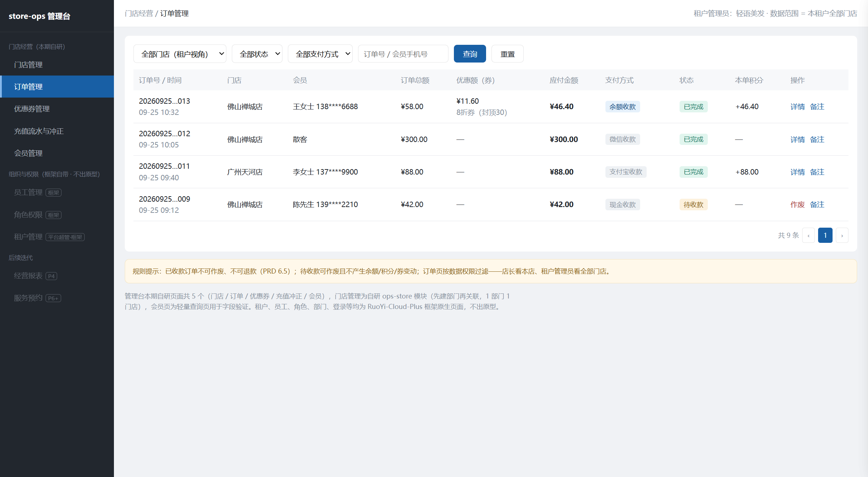Select 角色权限 framework menu item
868x477 pixels.
point(57,215)
